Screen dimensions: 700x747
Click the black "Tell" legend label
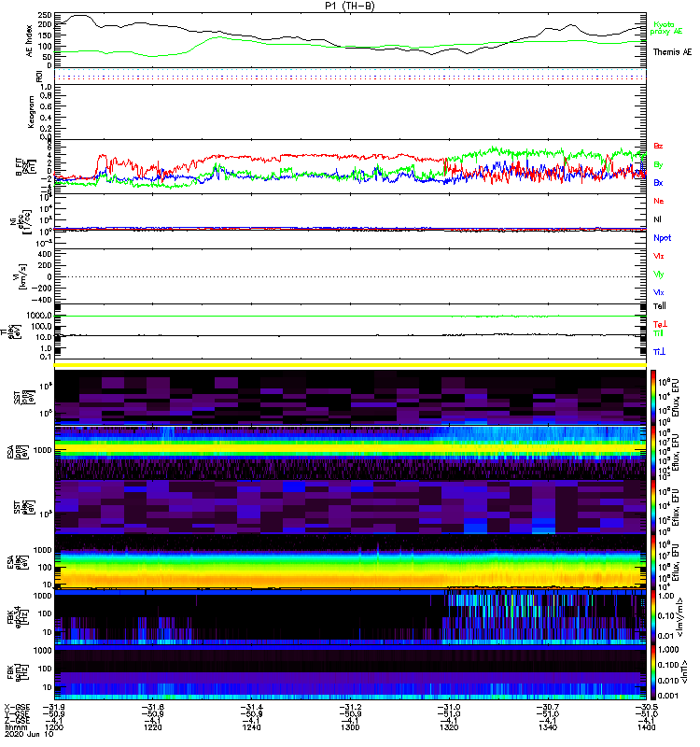[x=660, y=306]
